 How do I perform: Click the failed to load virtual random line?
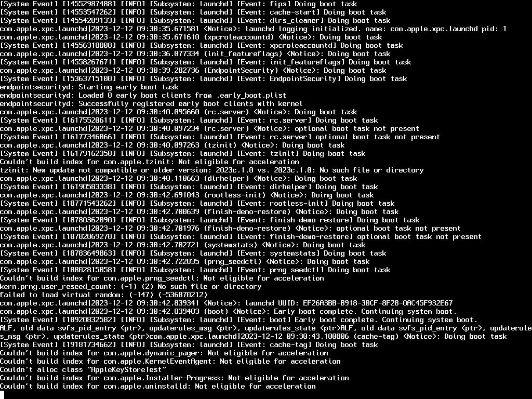click(x=103, y=295)
